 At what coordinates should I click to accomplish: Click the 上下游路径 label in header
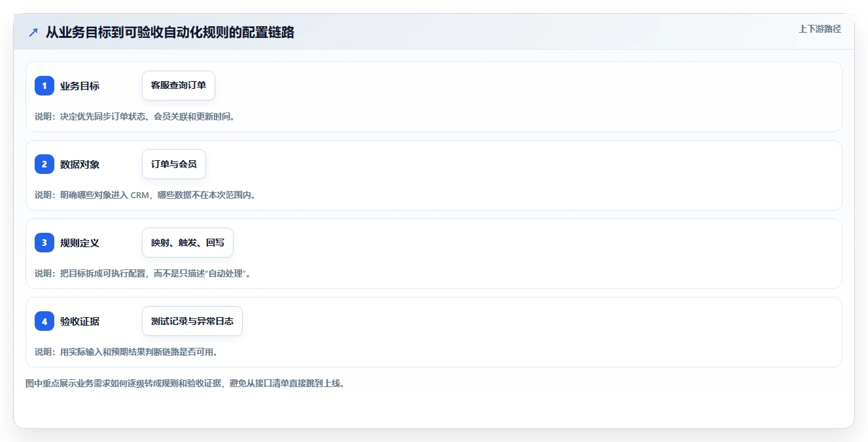820,29
